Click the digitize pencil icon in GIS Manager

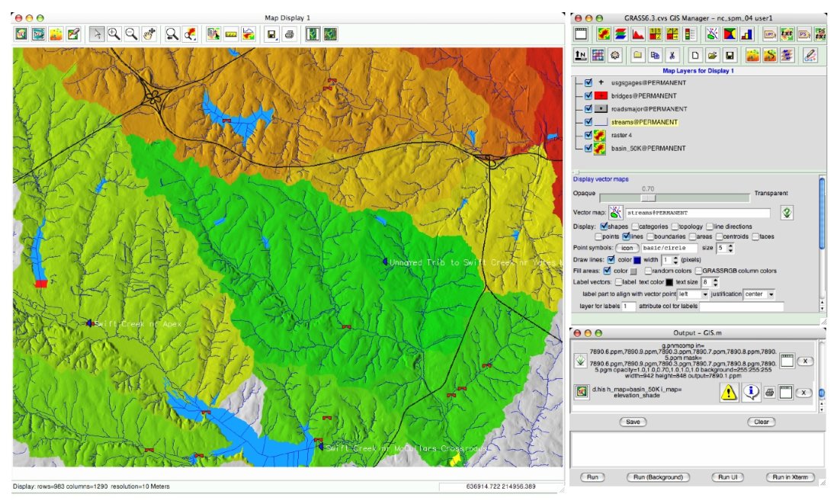point(810,55)
